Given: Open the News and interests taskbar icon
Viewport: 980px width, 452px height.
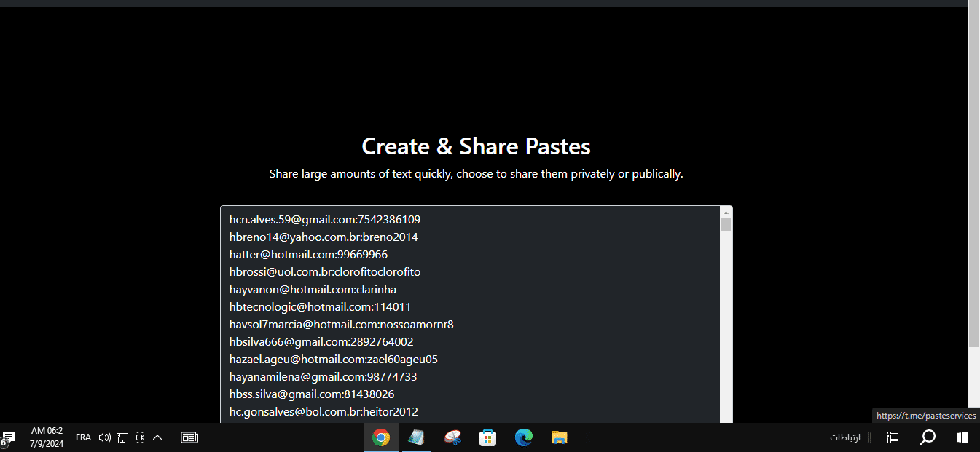Looking at the screenshot, I should click(189, 437).
